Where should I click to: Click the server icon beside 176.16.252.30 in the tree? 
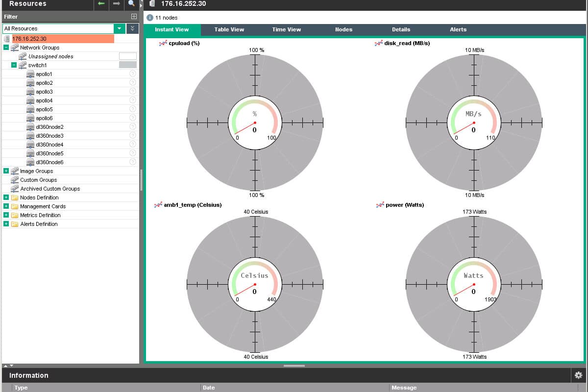(x=6, y=39)
